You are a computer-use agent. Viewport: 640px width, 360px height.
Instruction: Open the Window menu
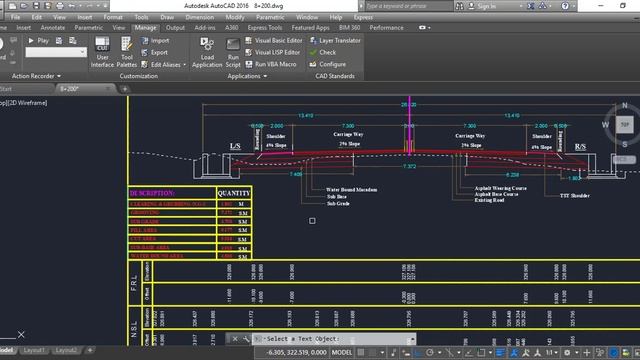pos(307,17)
